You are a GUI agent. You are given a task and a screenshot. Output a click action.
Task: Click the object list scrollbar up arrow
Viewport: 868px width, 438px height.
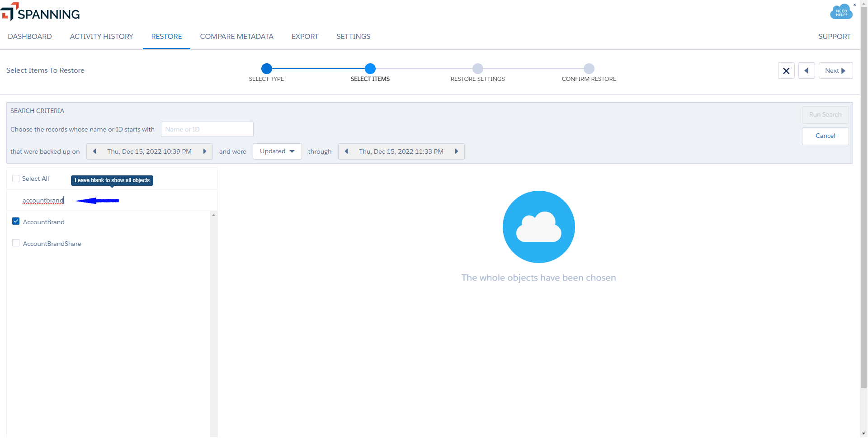[x=213, y=215]
